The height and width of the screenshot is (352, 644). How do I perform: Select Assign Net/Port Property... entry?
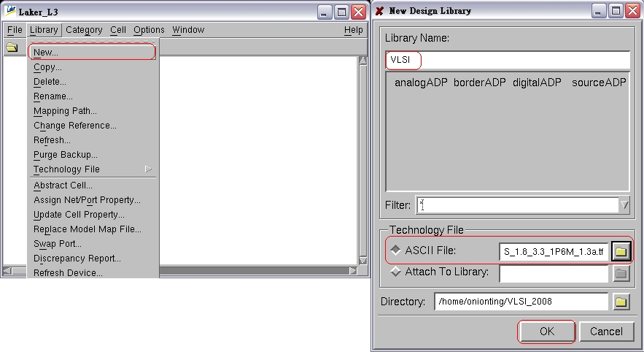click(92, 200)
